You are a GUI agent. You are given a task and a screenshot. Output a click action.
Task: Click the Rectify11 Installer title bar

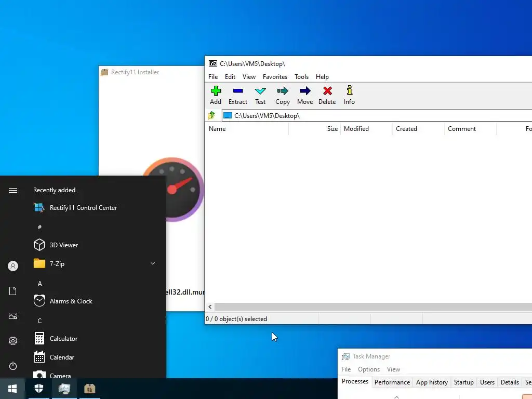pos(152,72)
